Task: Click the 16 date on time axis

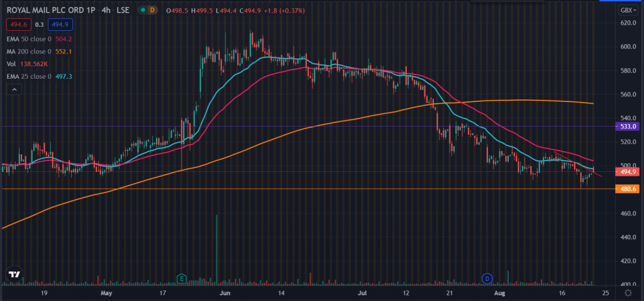Action: (x=562, y=293)
